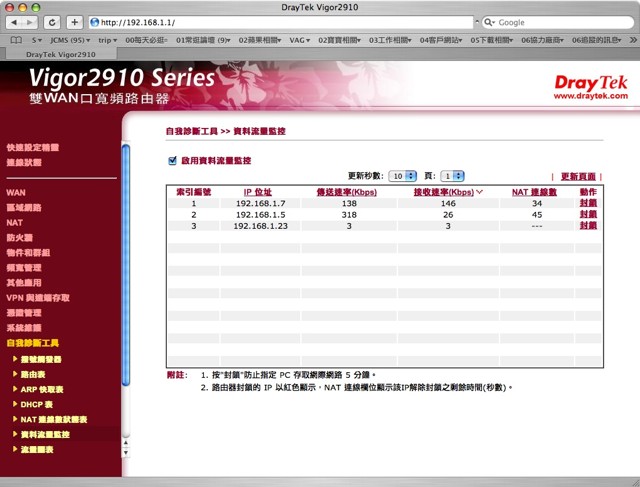The height and width of the screenshot is (487, 640).
Task: Open VPN and Remote Access menu
Action: [x=38, y=298]
